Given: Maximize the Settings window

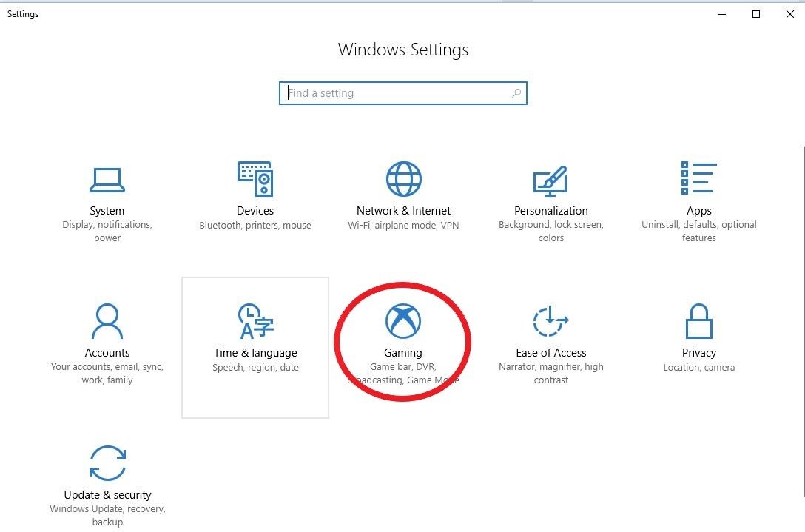Looking at the screenshot, I should click(755, 14).
